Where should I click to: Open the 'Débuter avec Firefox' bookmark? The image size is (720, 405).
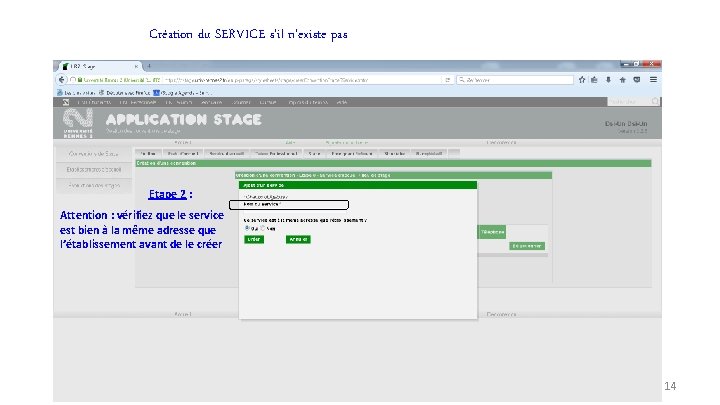pyautogui.click(x=124, y=93)
